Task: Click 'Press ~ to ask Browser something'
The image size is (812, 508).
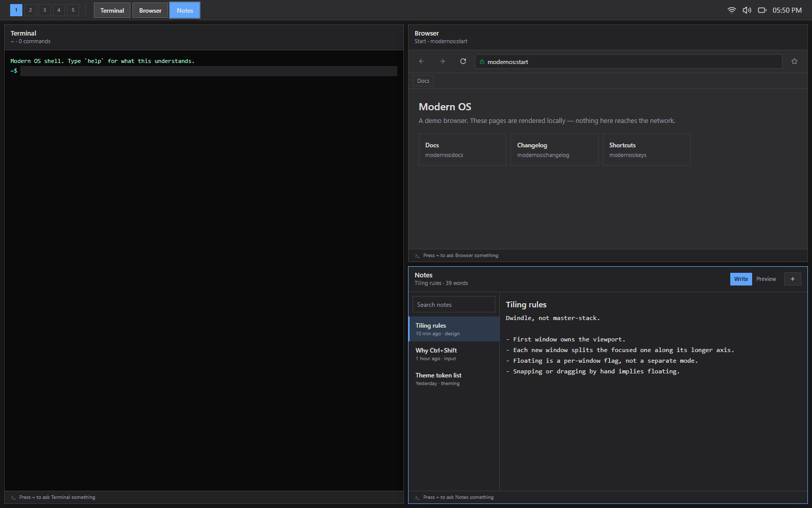Action: [461, 256]
